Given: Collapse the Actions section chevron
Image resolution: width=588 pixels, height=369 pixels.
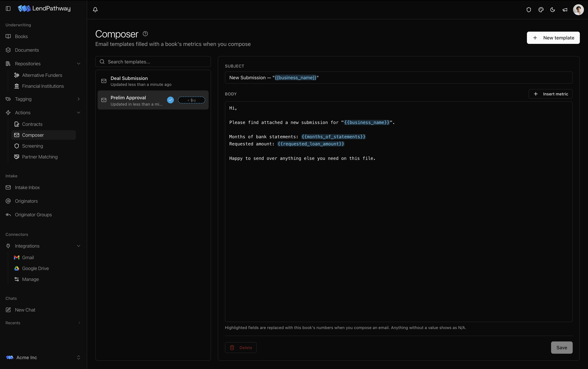Looking at the screenshot, I should [79, 113].
